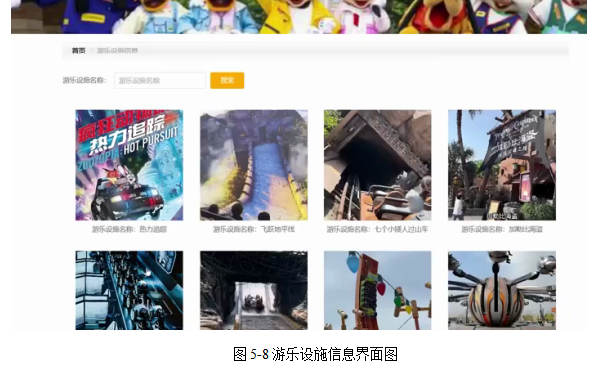Click the caption 游乐设施名称：加勒比海盗
The width and height of the screenshot is (616, 370).
[502, 229]
